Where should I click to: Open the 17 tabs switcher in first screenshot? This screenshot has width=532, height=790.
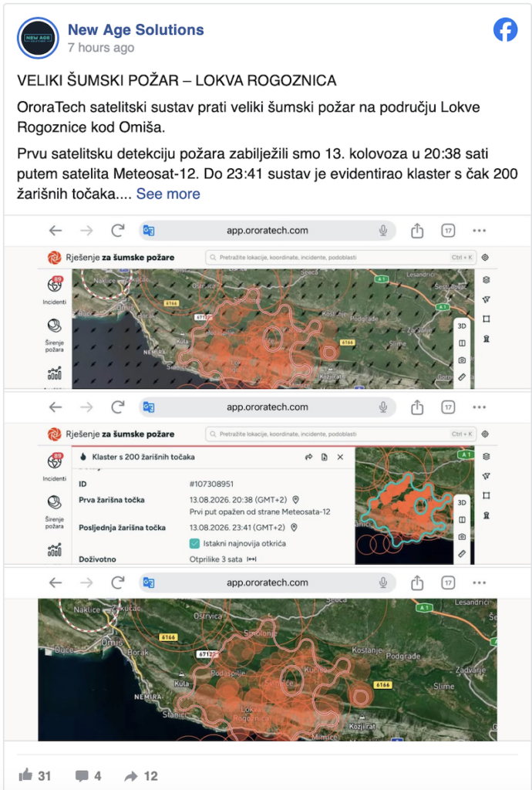click(x=448, y=231)
